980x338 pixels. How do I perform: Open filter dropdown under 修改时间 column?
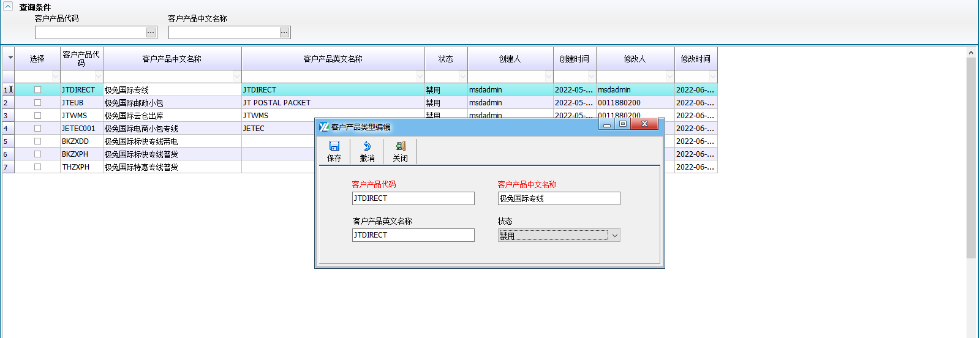point(713,77)
